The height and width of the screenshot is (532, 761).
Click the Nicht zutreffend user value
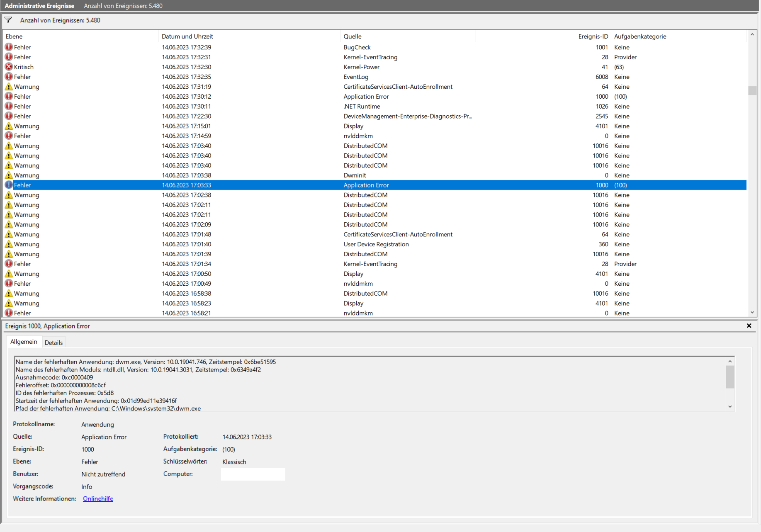click(103, 474)
